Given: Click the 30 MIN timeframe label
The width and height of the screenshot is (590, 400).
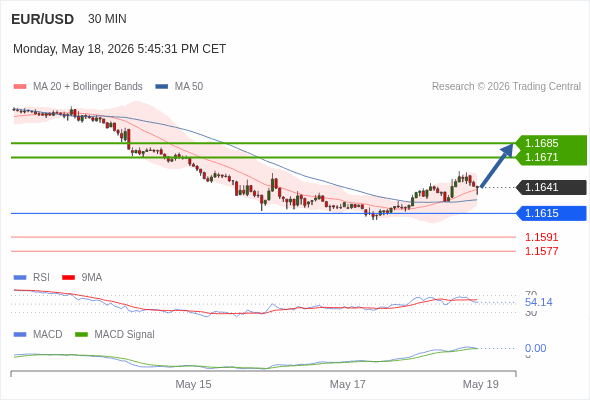Looking at the screenshot, I should coord(107,19).
